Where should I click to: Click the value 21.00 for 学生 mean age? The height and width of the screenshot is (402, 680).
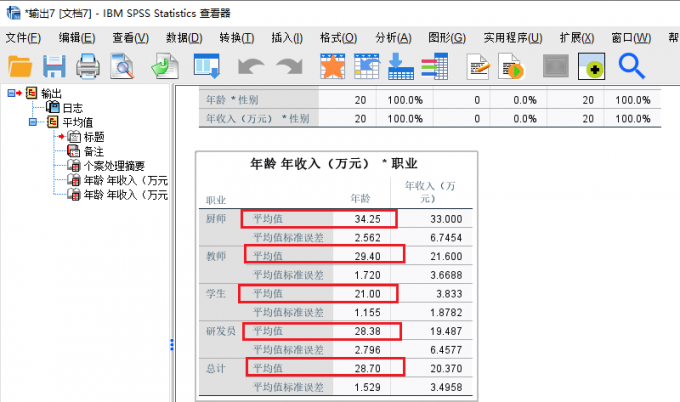(367, 294)
